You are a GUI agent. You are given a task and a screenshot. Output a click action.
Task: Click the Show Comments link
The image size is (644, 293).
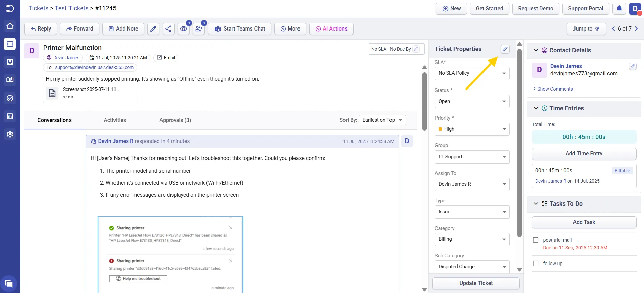click(x=555, y=89)
